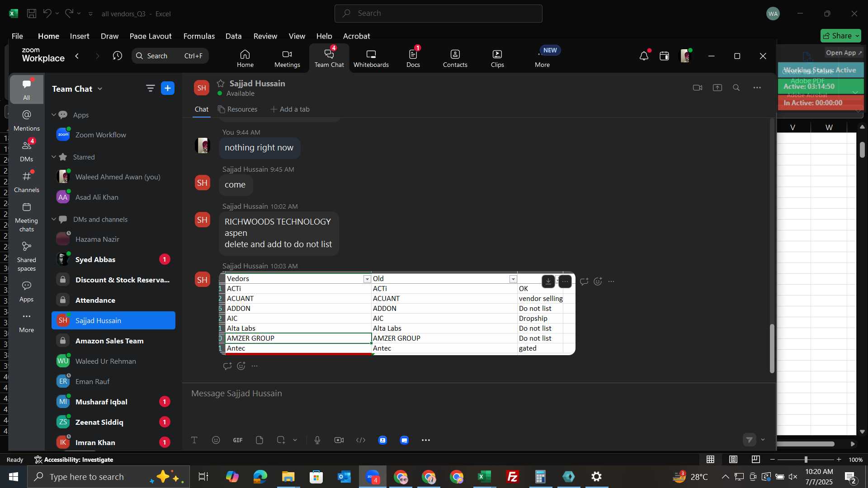The height and width of the screenshot is (488, 868).
Task: Click Excel title bar search field
Action: (438, 14)
